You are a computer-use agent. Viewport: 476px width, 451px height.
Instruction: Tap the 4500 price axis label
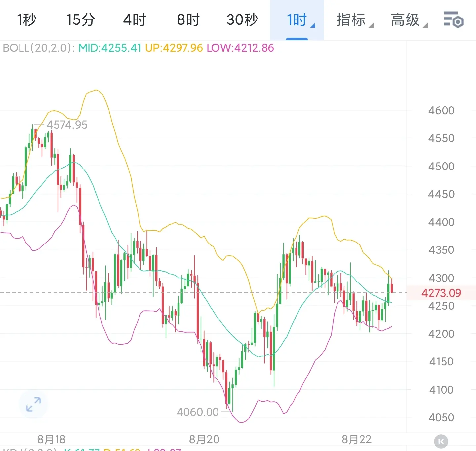(x=441, y=166)
